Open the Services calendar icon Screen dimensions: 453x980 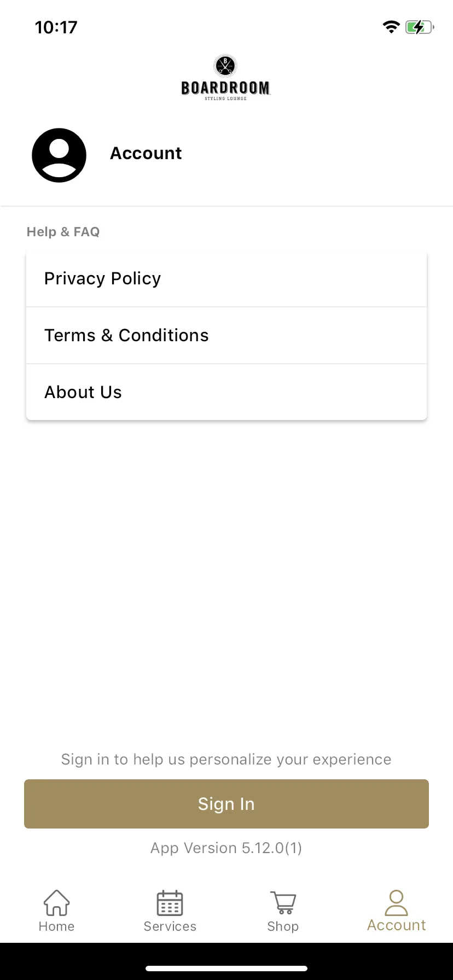pos(170,903)
